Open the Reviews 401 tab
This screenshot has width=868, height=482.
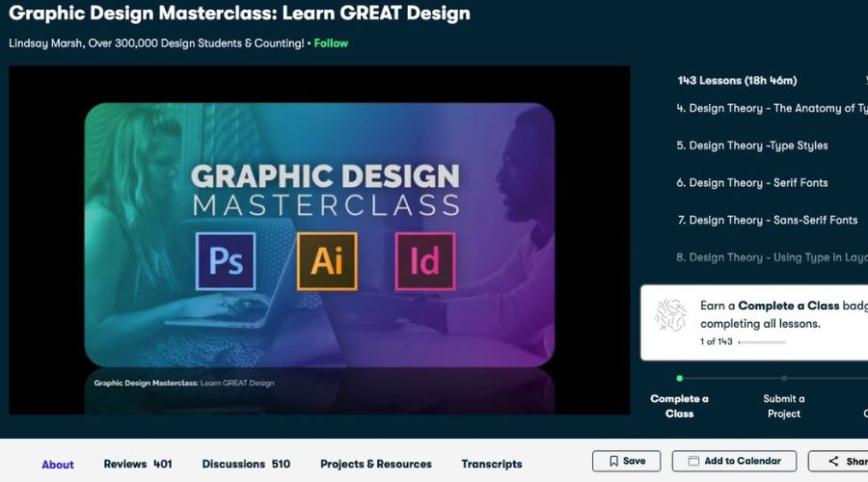138,464
